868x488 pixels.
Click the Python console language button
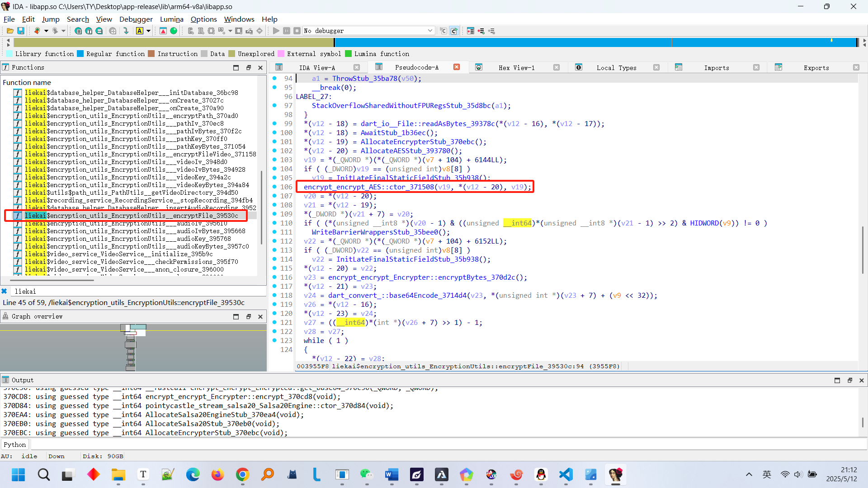click(15, 445)
